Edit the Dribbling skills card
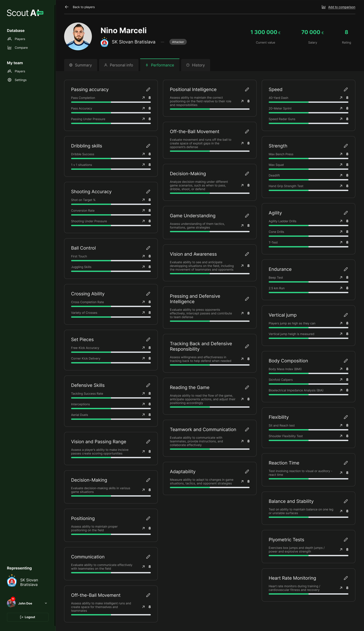 click(148, 146)
